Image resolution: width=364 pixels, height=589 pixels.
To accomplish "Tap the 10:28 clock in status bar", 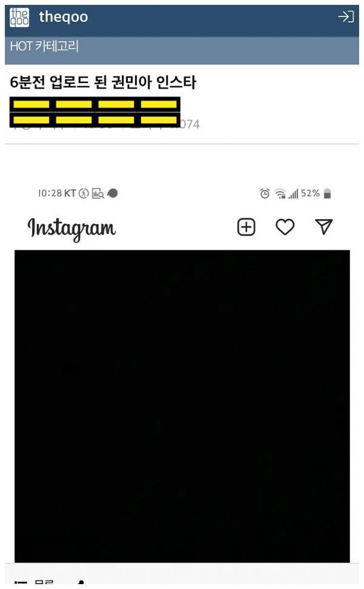I will (x=50, y=193).
